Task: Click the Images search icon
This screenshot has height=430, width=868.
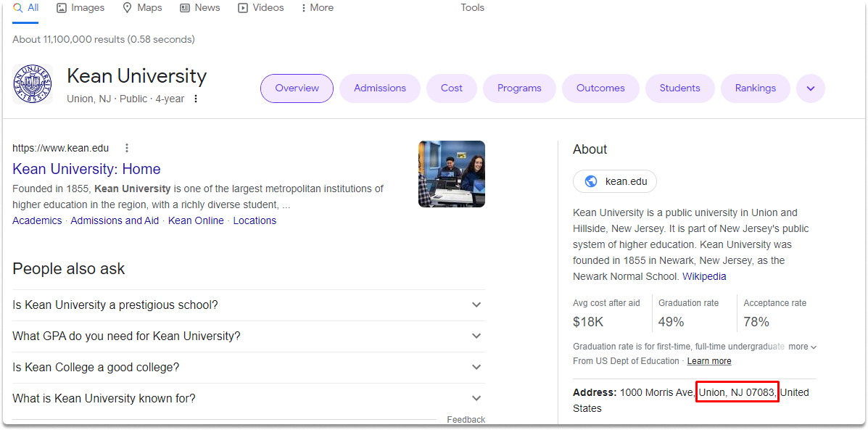Action: 62,8
